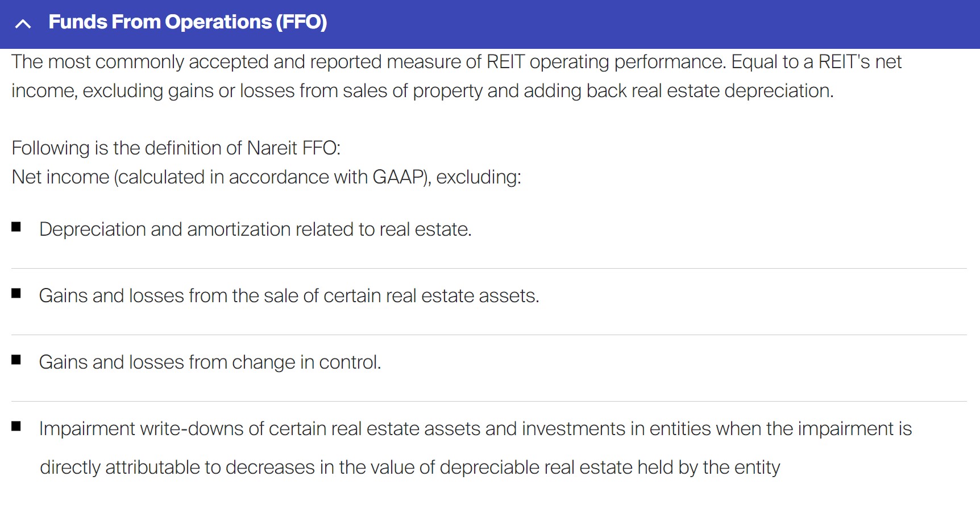Select the Gains and losses from sale item

[289, 295]
